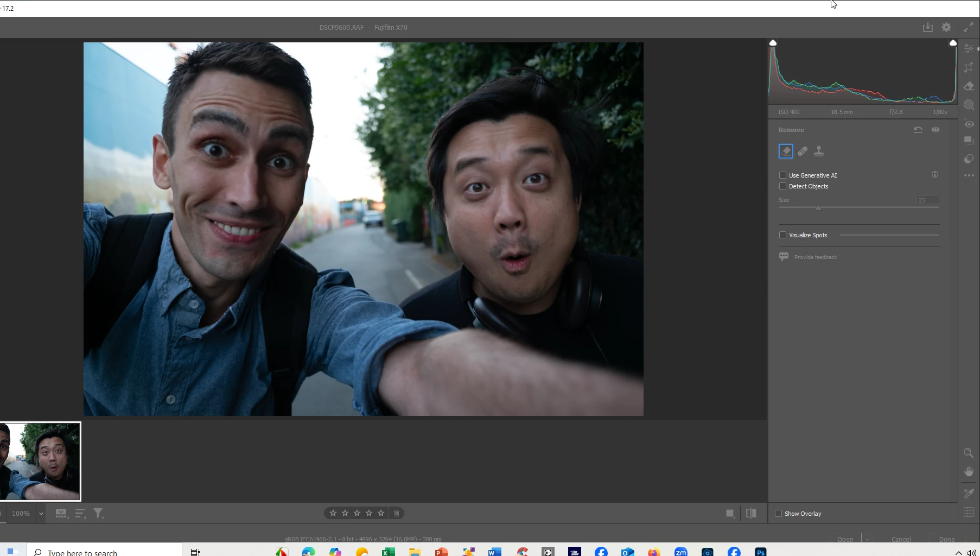The width and height of the screenshot is (980, 556).
Task: Enable Show Overlay checkbox
Action: (x=778, y=514)
